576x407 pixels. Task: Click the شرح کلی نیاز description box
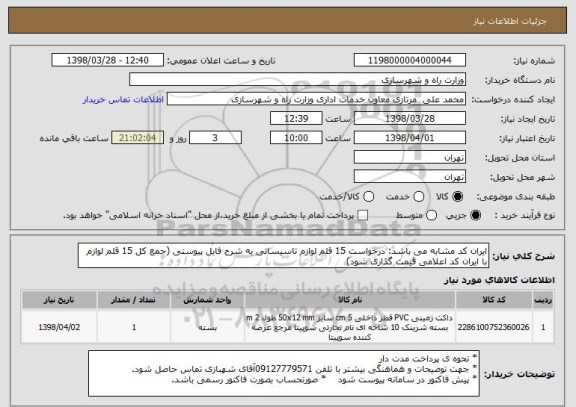283,256
